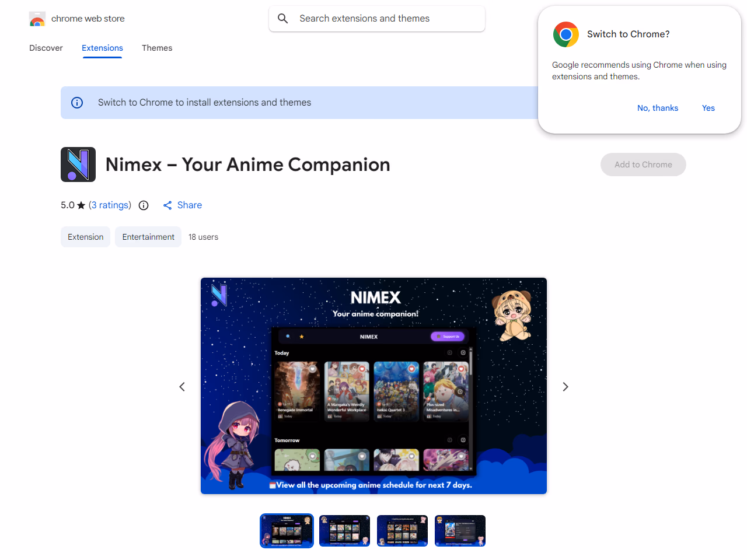The height and width of the screenshot is (560, 747).
Task: Focus the search extensions and themes field
Action: 385,19
